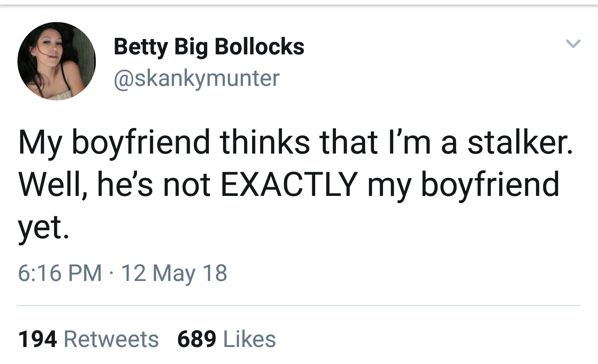Click the @skankymunter handle
This screenshot has width=598, height=364.
[196, 78]
